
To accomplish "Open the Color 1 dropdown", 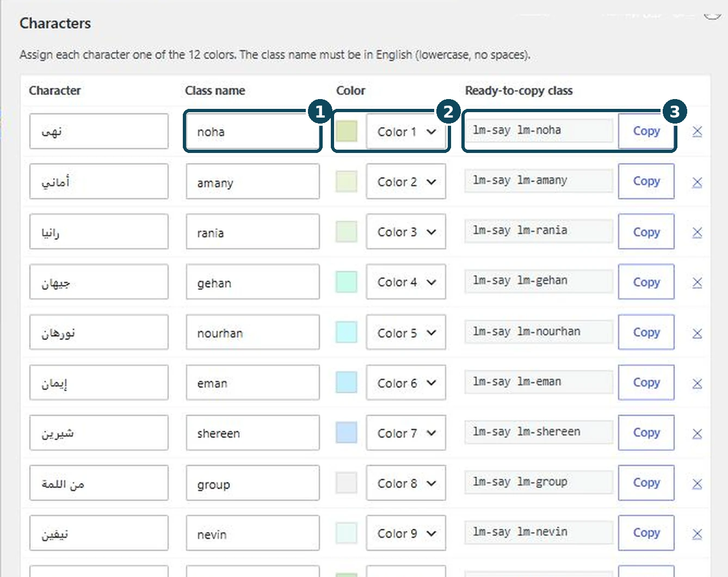I will [x=406, y=132].
